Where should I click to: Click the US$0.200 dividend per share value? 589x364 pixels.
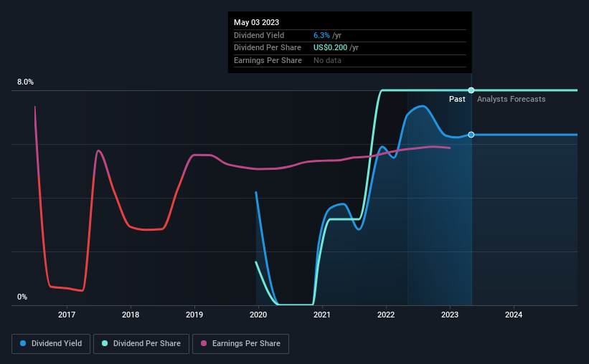(x=331, y=48)
